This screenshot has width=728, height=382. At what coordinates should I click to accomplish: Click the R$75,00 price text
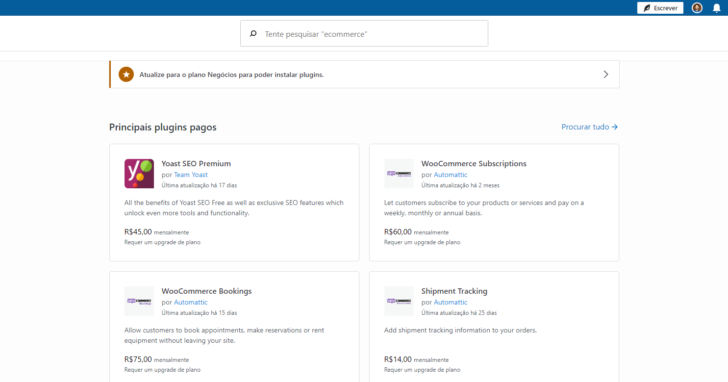point(138,359)
